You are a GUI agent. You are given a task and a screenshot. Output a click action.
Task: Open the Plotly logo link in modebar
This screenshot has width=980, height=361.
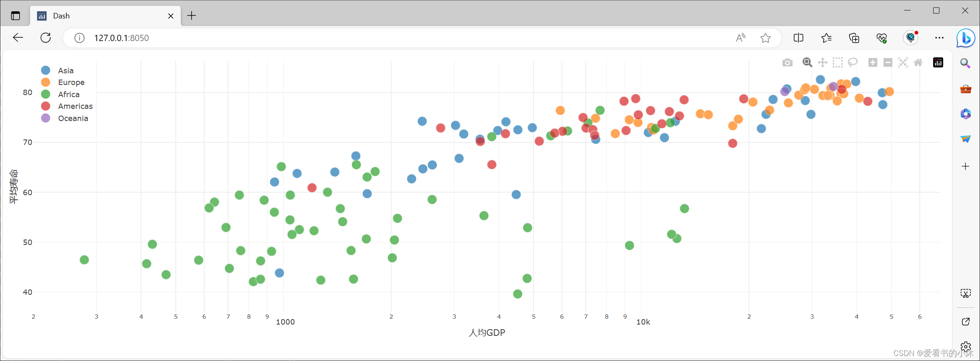coord(938,63)
